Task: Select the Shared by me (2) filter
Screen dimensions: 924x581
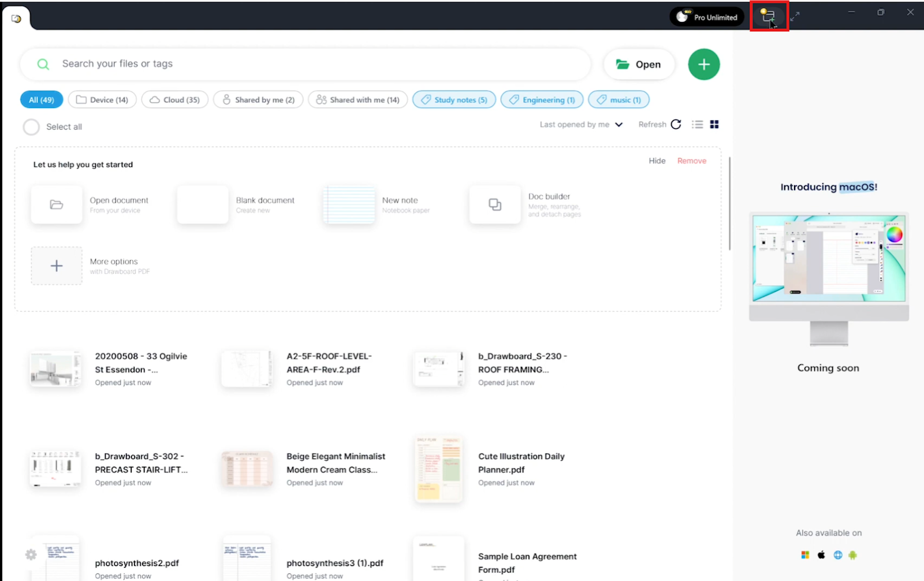Action: (x=258, y=100)
